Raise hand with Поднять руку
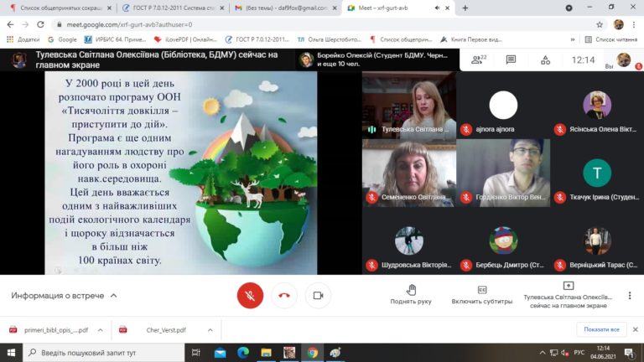 [411, 295]
